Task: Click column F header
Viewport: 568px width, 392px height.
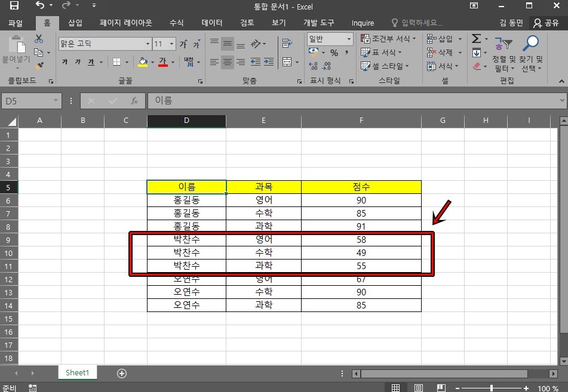Action: click(361, 121)
